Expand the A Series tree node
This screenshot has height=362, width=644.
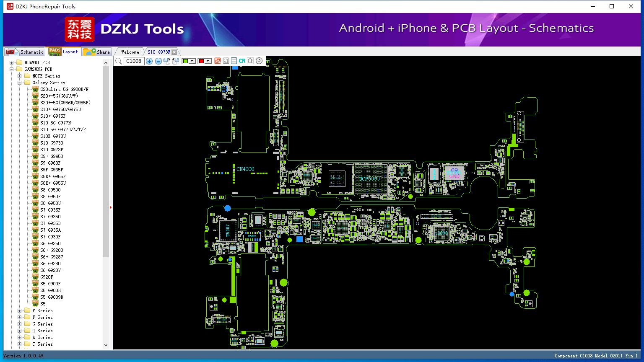[x=20, y=337]
